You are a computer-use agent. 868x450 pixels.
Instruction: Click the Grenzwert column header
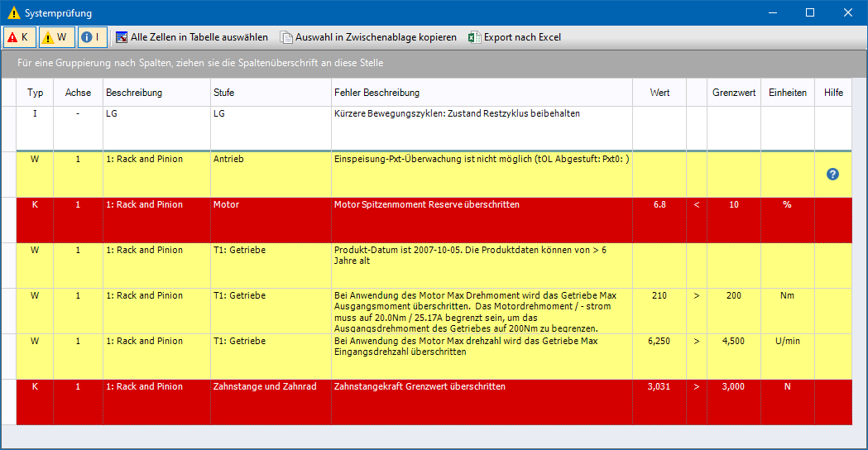(733, 93)
